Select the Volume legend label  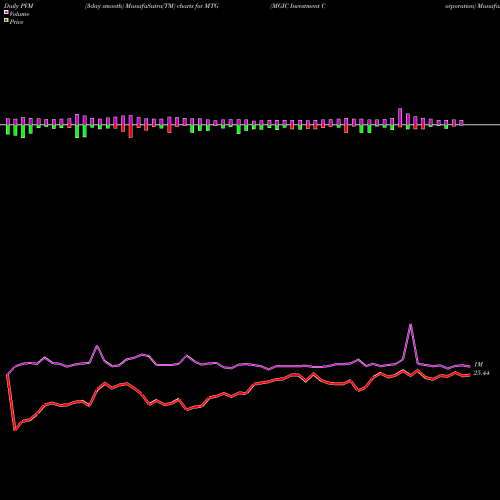[x=19, y=14]
